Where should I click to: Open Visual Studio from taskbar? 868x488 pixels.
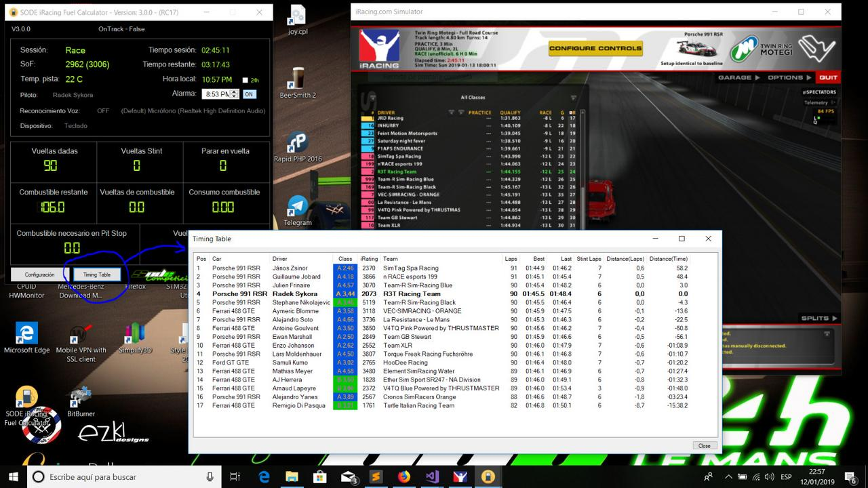click(432, 476)
